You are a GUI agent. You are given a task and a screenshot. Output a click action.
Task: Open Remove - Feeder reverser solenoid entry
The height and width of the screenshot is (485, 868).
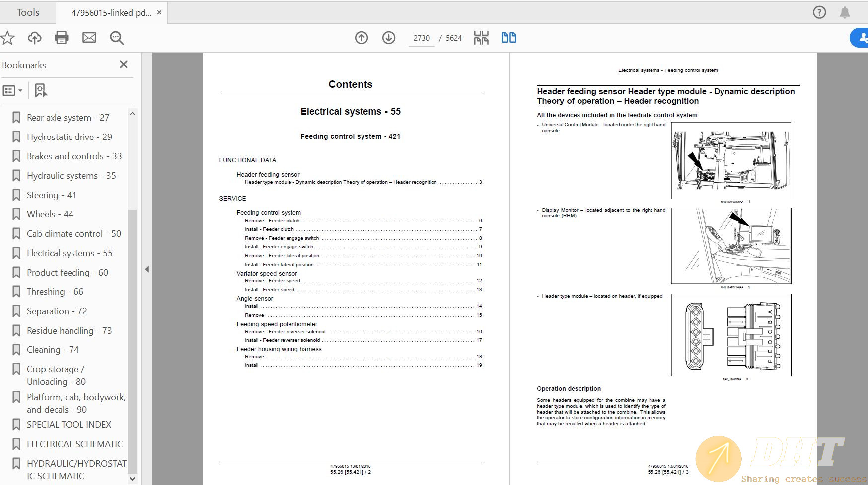click(x=363, y=332)
